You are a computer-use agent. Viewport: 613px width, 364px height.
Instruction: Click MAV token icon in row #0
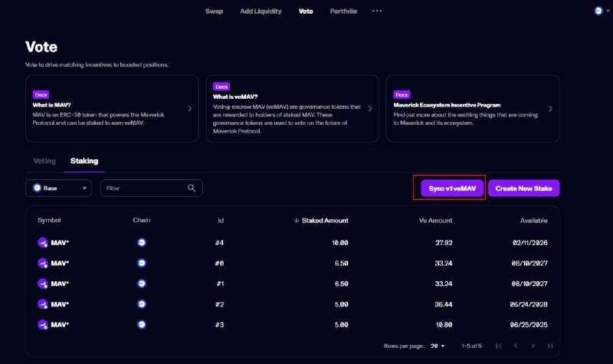(43, 263)
